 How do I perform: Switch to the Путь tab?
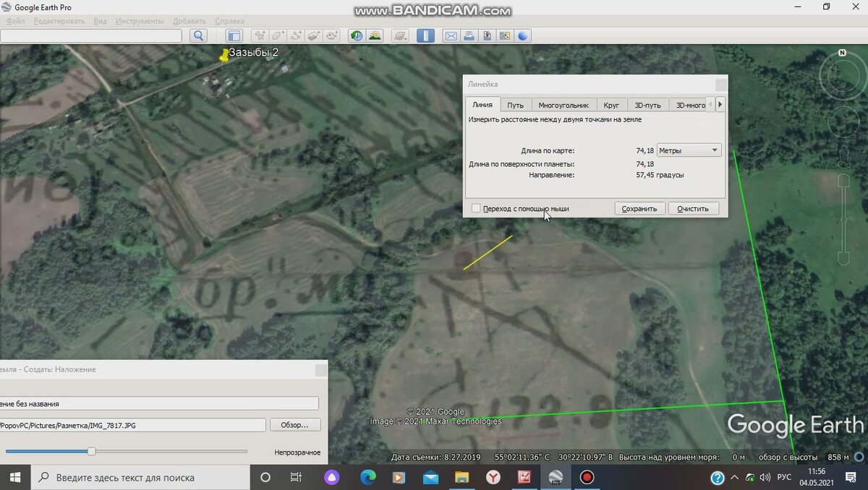point(516,105)
